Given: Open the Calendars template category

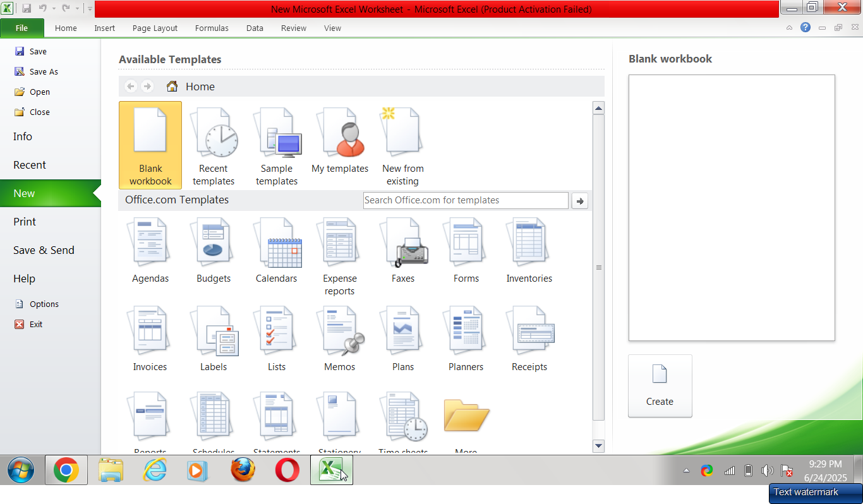Looking at the screenshot, I should tap(277, 250).
